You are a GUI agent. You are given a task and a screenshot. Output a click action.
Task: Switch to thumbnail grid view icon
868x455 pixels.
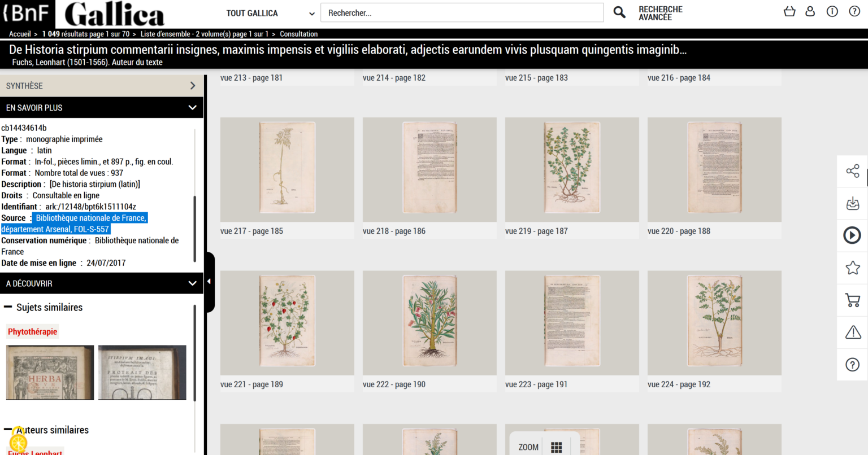pyautogui.click(x=557, y=447)
